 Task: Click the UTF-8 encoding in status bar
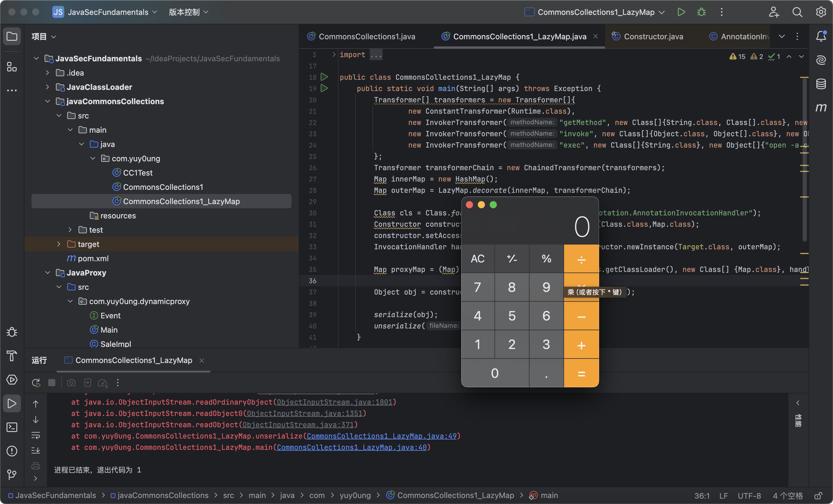click(749, 496)
